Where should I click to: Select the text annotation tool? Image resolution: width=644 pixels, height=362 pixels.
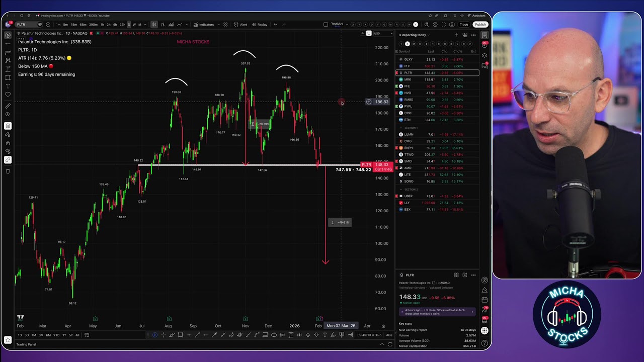pos(8,86)
